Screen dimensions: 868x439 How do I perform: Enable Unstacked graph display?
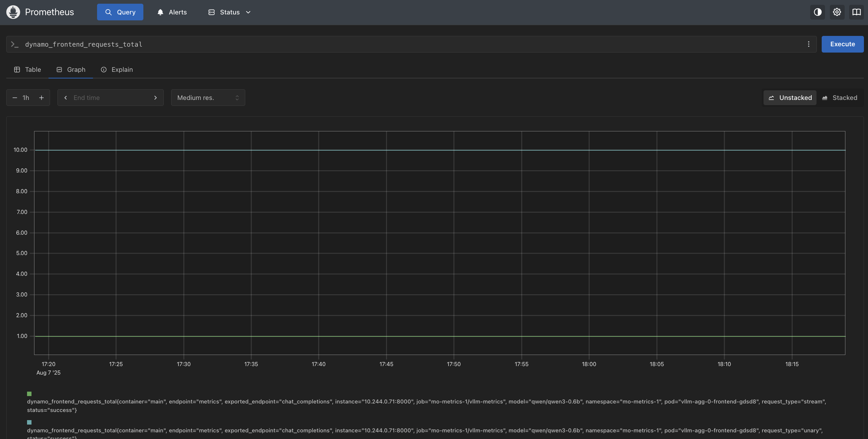tap(789, 97)
